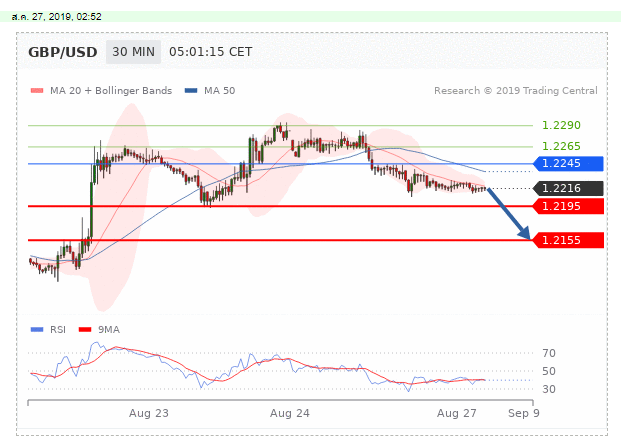This screenshot has height=445, width=621.
Task: Click the MA 20 + Bollinger Bands legend swatch
Action: pyautogui.click(x=37, y=91)
